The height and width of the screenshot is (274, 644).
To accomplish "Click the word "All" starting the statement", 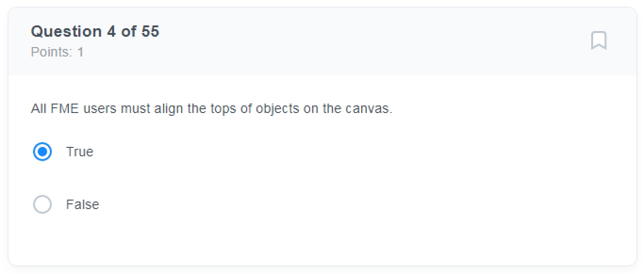I will click(39, 109).
